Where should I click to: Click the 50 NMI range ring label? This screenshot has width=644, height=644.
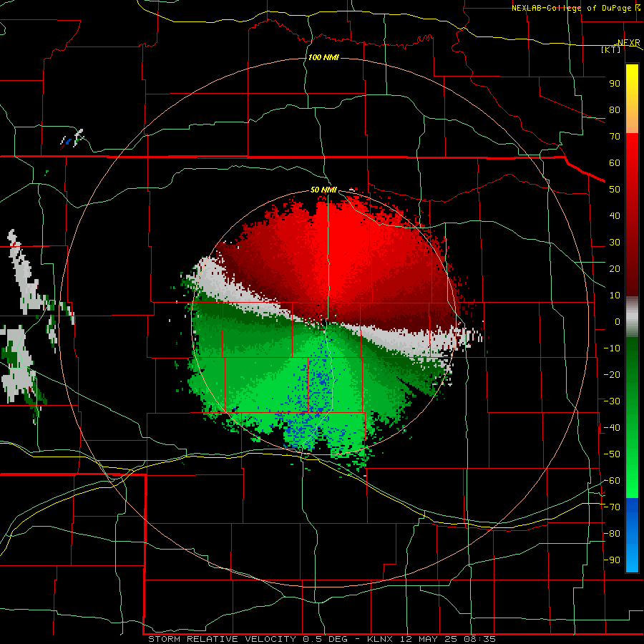[323, 190]
